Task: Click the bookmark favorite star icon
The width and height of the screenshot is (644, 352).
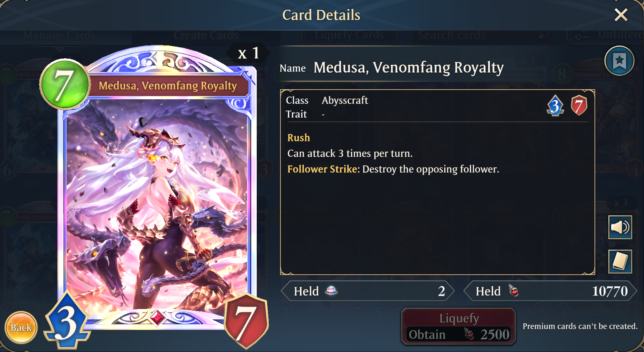Action: pos(619,61)
